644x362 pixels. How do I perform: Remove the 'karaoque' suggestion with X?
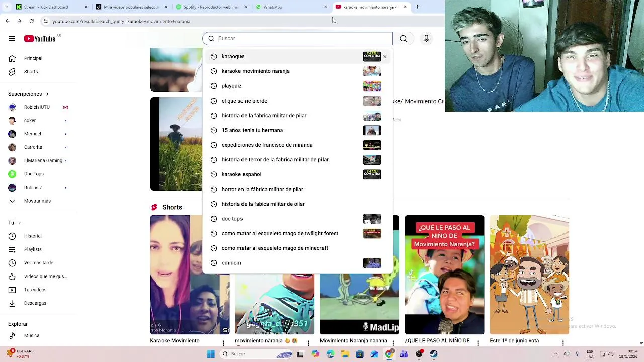(385, 57)
